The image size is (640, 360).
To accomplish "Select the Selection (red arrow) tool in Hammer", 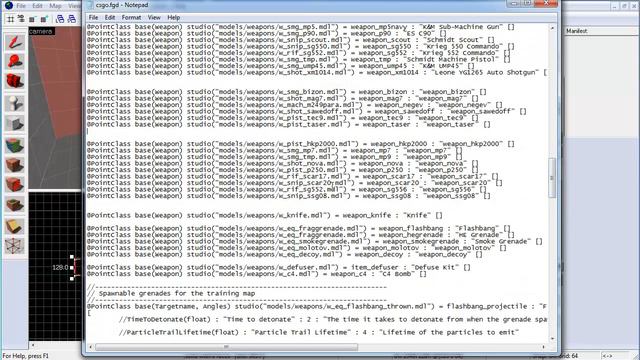I will coord(15,42).
